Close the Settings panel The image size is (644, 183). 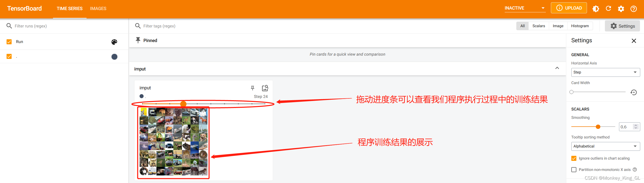point(634,41)
